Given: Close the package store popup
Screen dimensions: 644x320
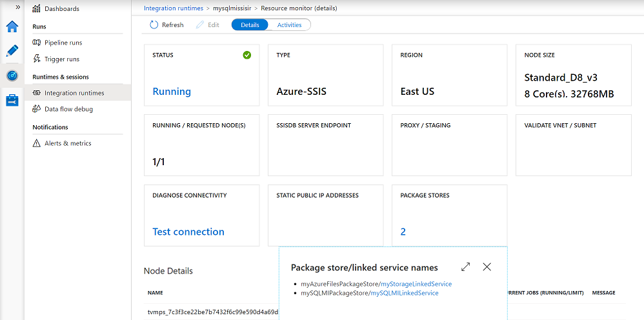Looking at the screenshot, I should (487, 267).
